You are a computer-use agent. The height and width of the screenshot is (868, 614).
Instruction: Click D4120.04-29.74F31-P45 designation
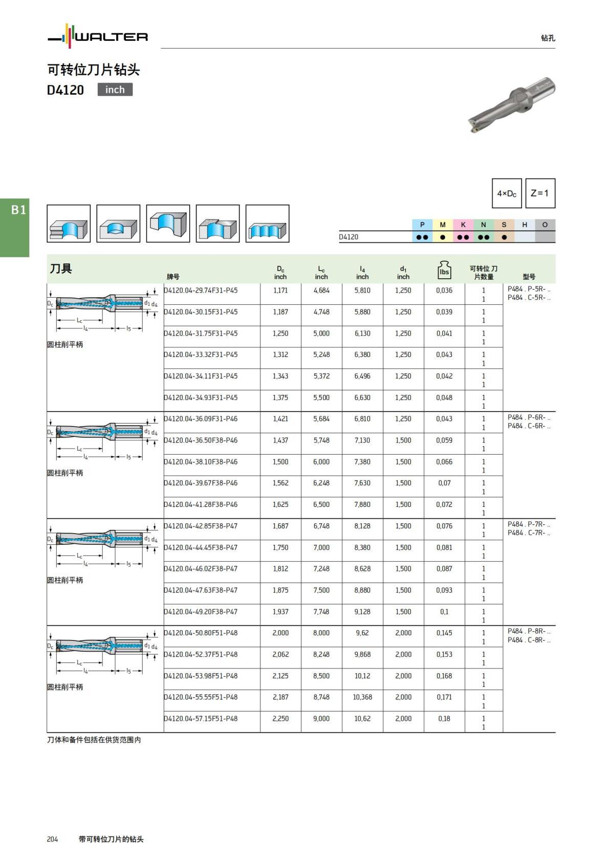pyautogui.click(x=201, y=291)
